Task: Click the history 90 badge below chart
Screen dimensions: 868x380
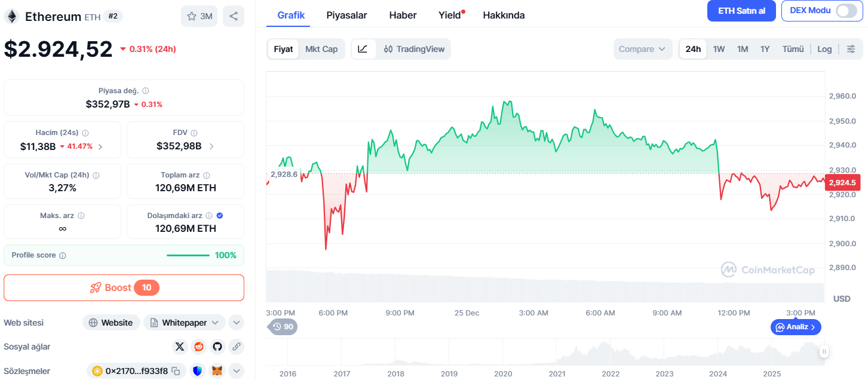Action: 283,327
